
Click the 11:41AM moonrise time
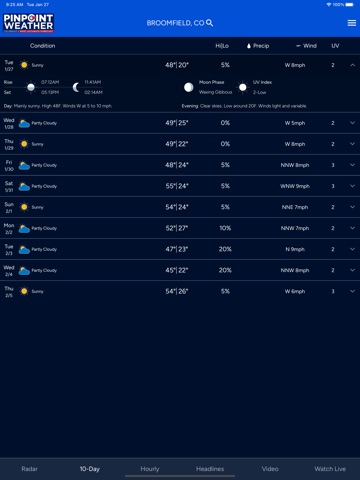(x=93, y=82)
